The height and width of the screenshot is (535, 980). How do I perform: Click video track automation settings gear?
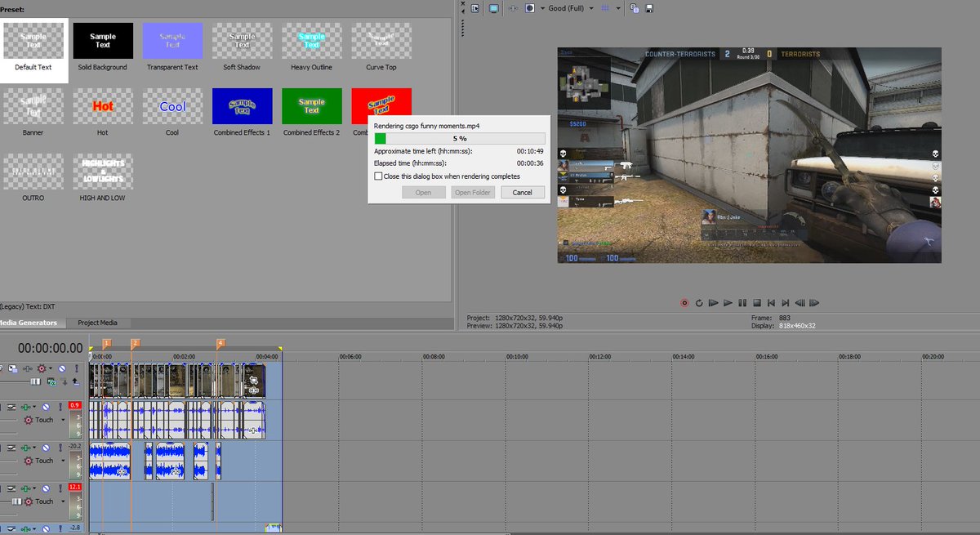(42, 369)
